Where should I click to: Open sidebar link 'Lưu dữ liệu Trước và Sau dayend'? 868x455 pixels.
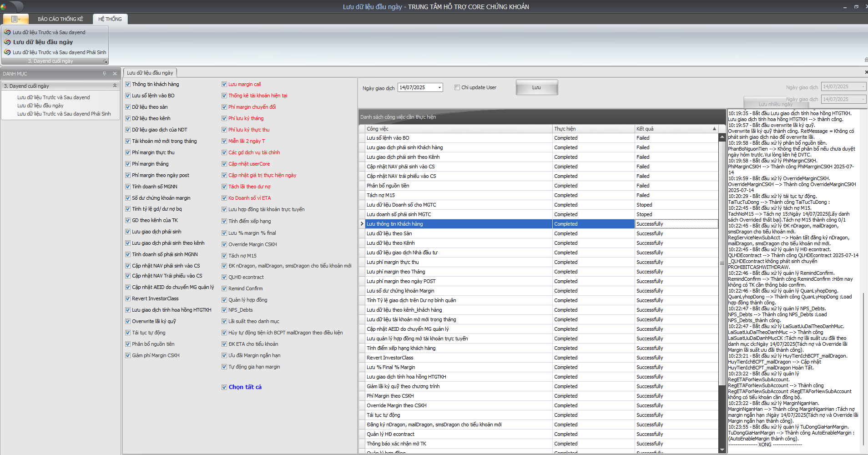[54, 97]
